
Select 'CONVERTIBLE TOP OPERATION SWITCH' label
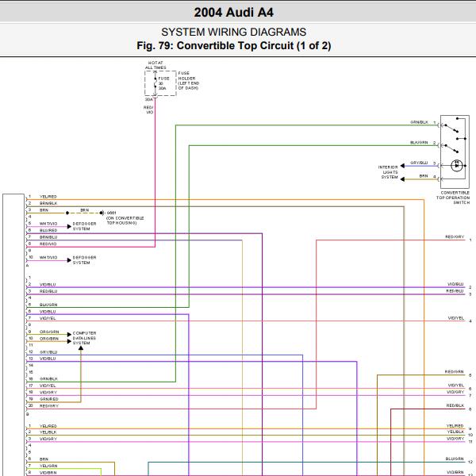pyautogui.click(x=453, y=198)
